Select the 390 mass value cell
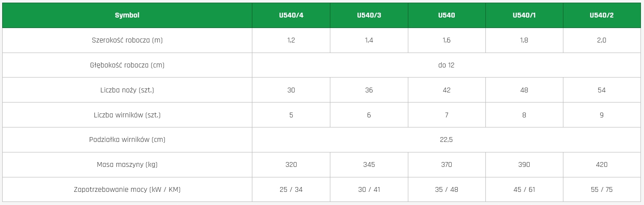Image resolution: width=644 pixels, height=205 pixels. (524, 165)
